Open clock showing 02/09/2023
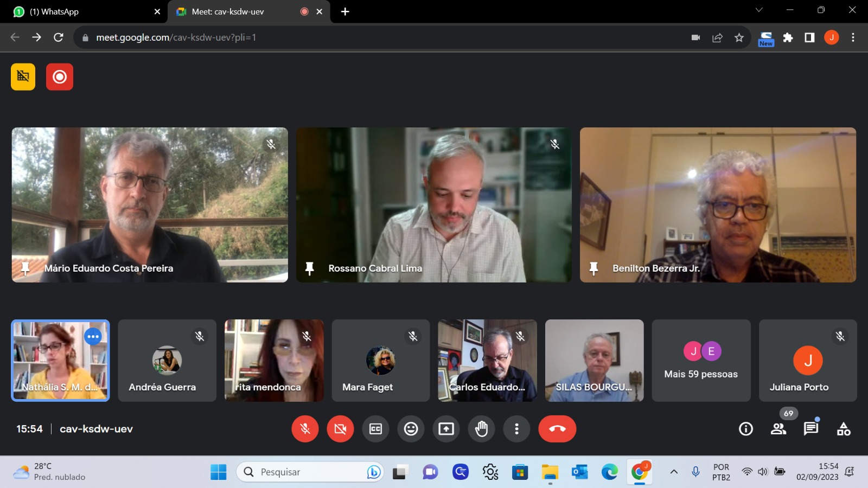Screen dimensions: 868x488 pos(818,472)
